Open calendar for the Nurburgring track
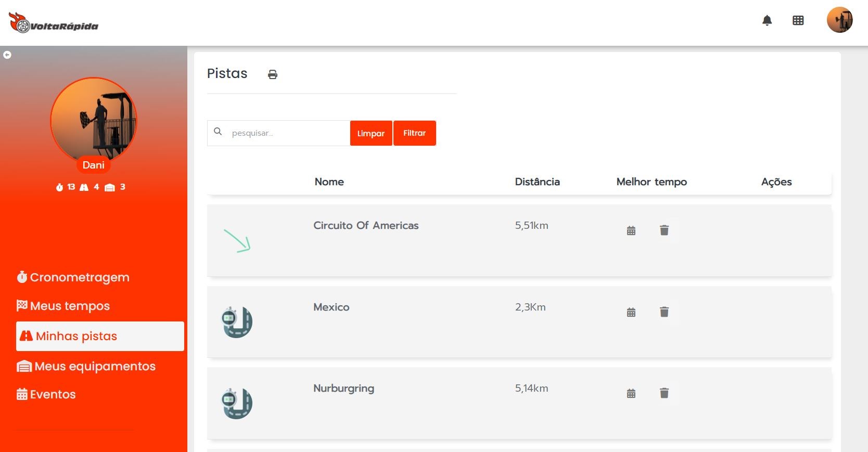The height and width of the screenshot is (452, 868). point(631,393)
